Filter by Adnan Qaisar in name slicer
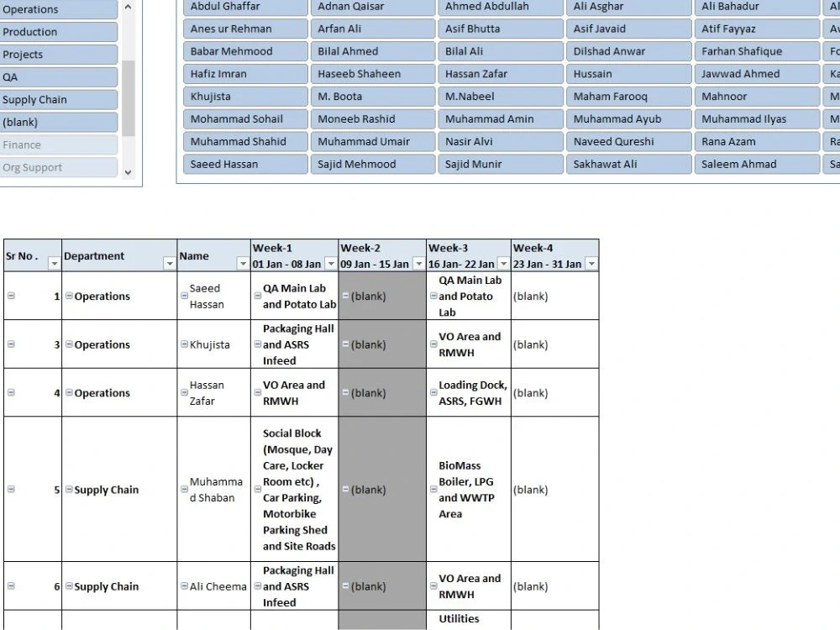840x630 pixels. (x=373, y=7)
